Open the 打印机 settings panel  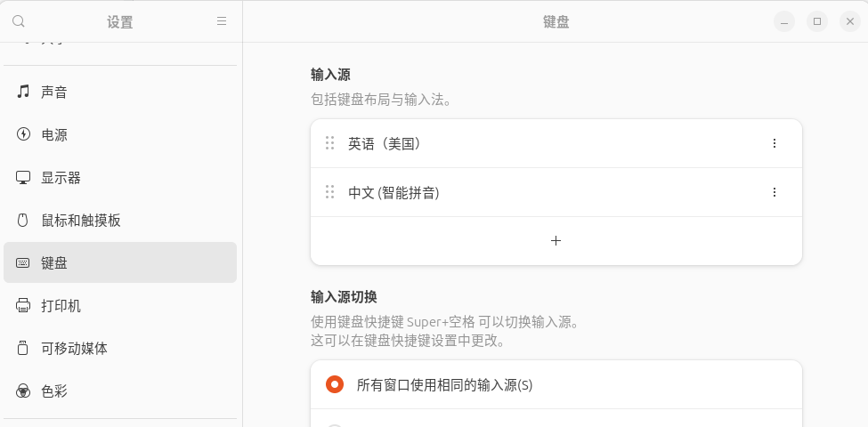pyautogui.click(x=120, y=305)
